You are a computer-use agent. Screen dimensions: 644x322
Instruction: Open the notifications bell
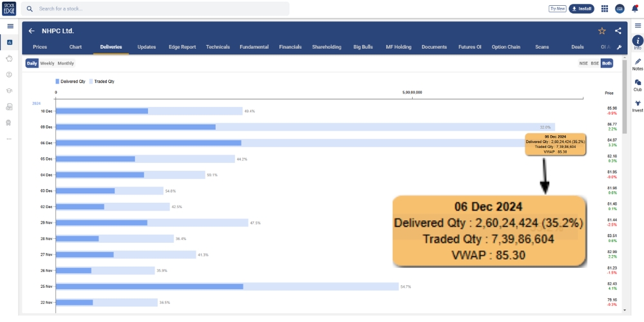[635, 8]
